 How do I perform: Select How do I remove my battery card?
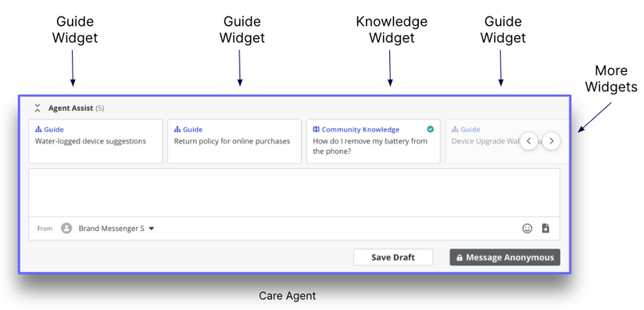374,141
